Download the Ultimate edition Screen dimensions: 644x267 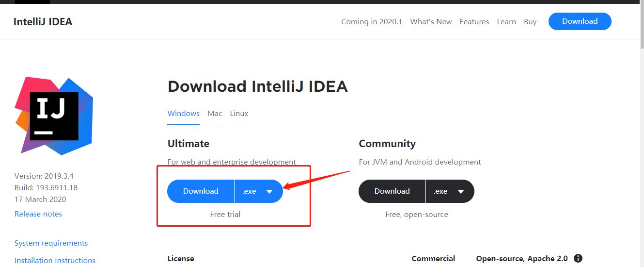pos(201,191)
